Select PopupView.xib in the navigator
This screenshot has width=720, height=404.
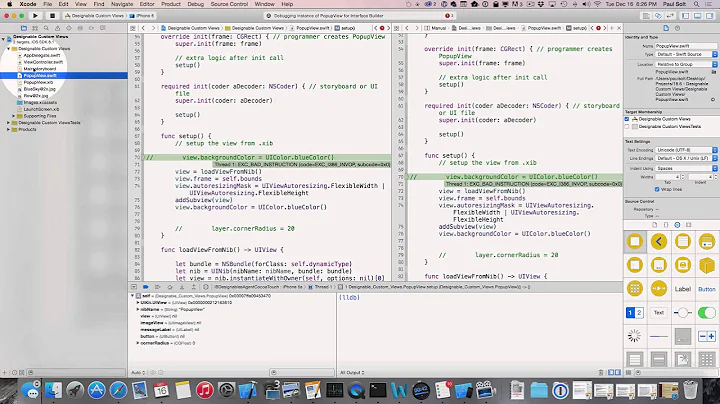pos(38,82)
